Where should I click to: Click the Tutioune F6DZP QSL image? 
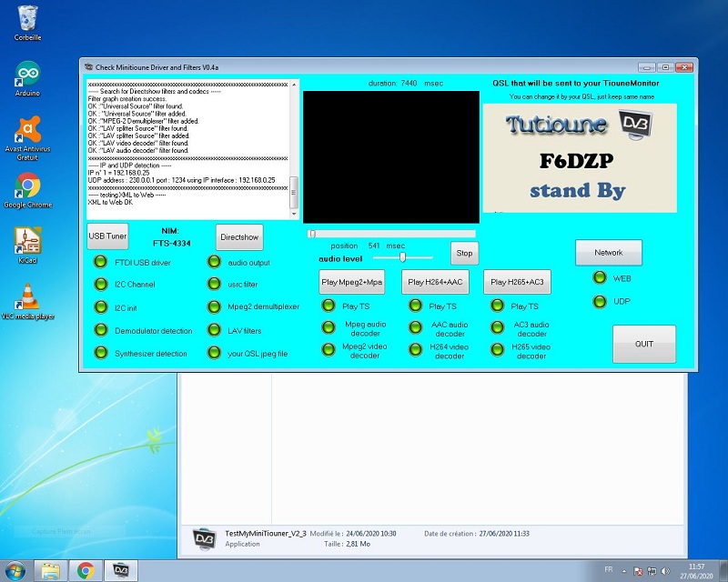[579, 157]
